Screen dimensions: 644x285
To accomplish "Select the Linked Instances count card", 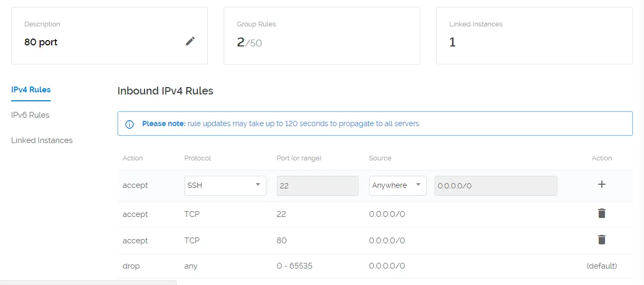I will [x=534, y=35].
